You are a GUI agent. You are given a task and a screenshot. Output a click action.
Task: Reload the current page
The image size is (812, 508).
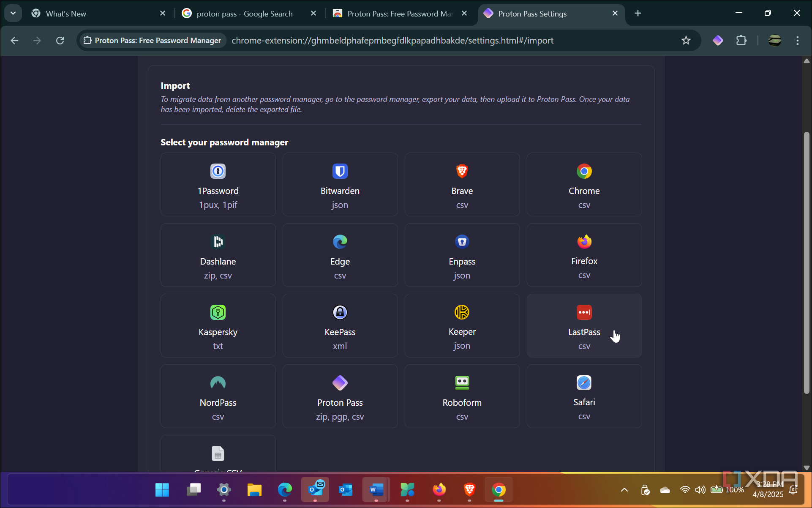click(x=60, y=41)
